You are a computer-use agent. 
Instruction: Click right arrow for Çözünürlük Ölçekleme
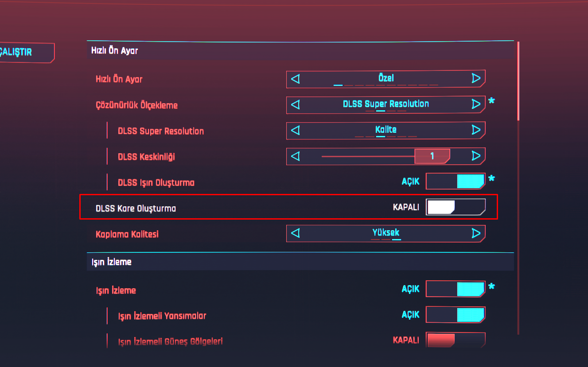(476, 104)
